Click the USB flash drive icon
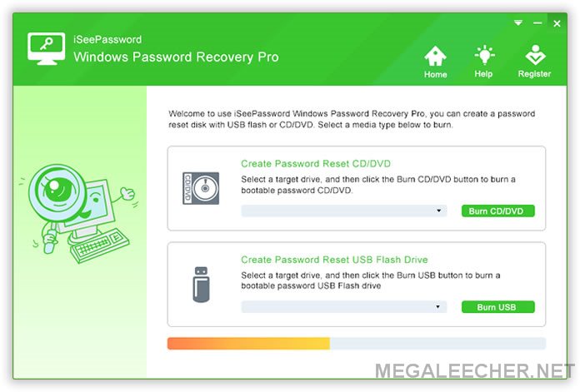The height and width of the screenshot is (392, 580). click(201, 285)
